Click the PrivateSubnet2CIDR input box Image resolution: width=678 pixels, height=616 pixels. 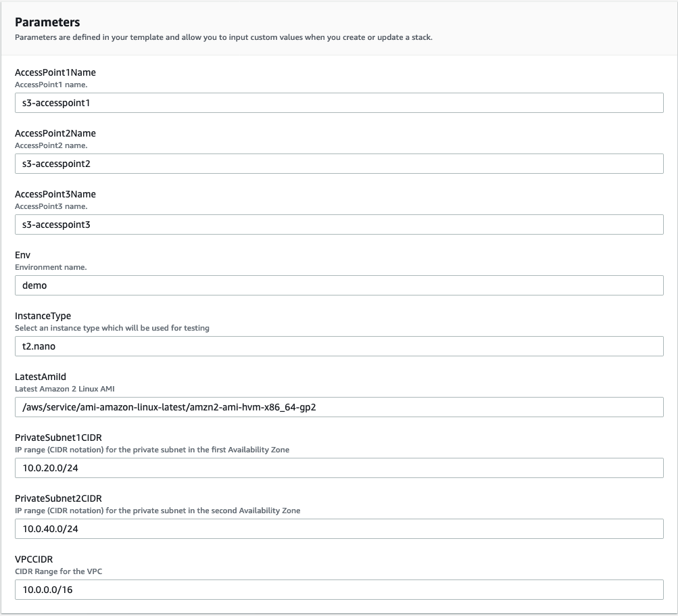pyautogui.click(x=338, y=529)
